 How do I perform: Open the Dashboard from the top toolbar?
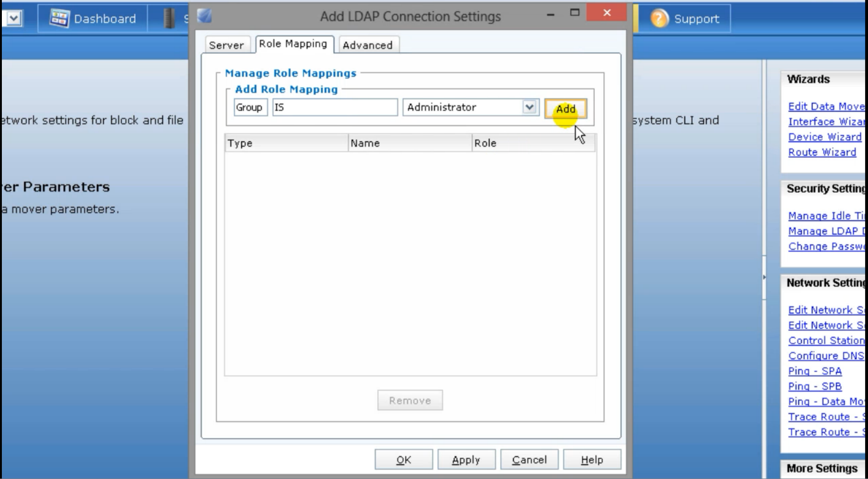[x=92, y=19]
